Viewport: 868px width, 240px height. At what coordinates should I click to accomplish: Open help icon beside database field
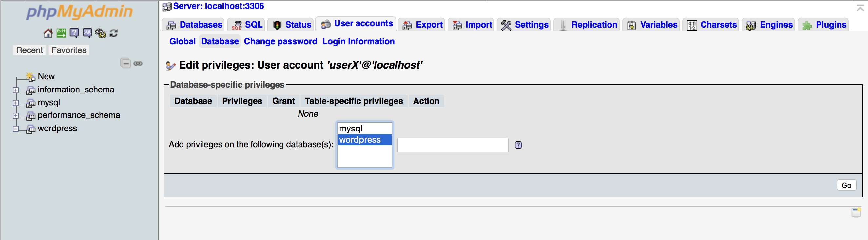pos(518,145)
